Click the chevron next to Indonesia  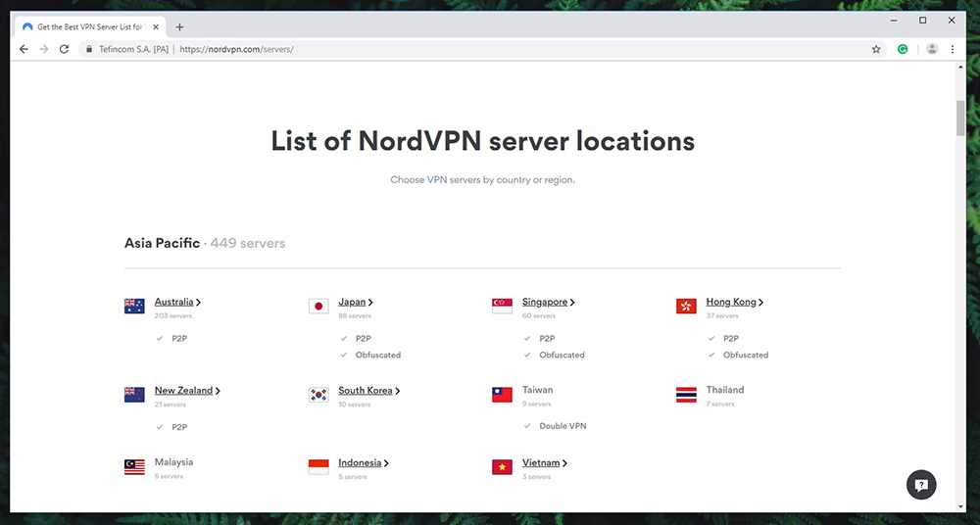386,463
